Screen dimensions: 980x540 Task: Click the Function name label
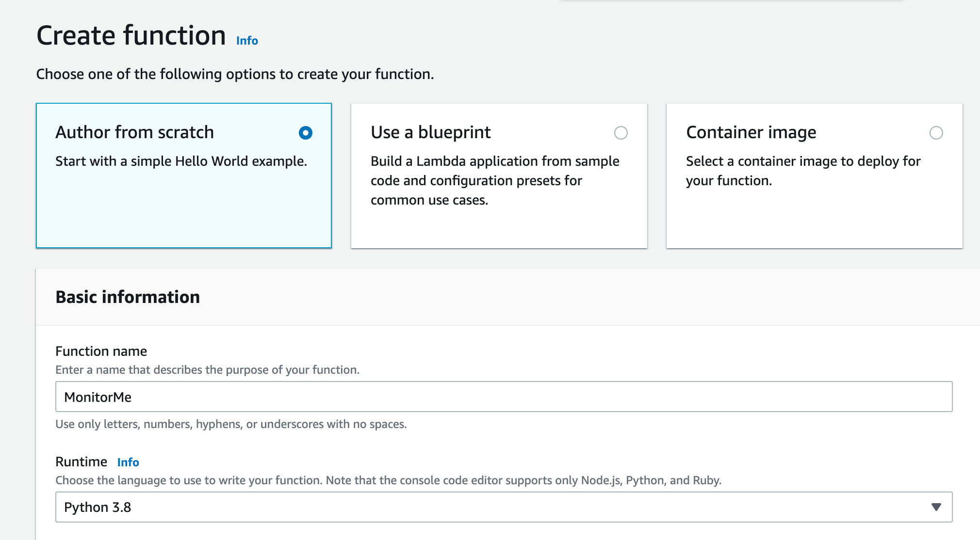[101, 351]
